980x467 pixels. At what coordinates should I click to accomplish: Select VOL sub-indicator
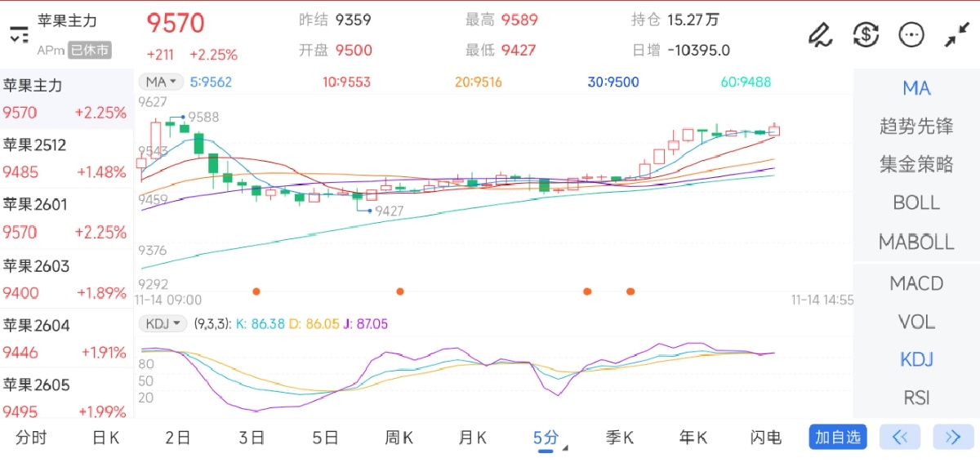(x=916, y=322)
